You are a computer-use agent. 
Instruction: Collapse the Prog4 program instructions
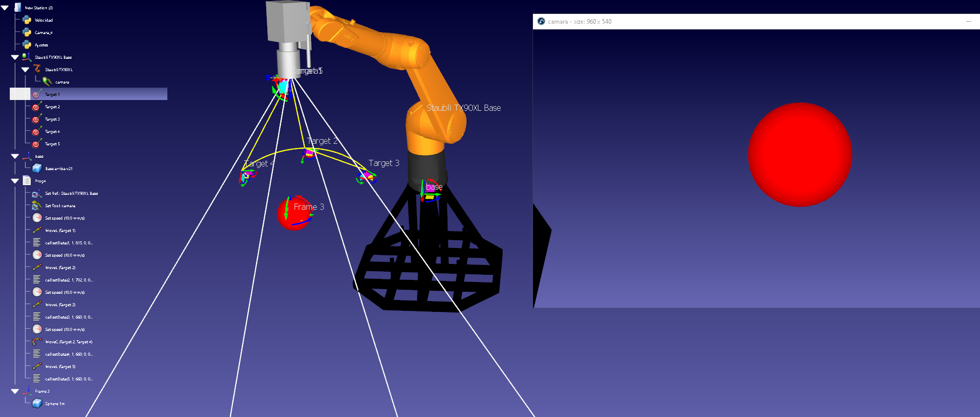click(x=15, y=181)
